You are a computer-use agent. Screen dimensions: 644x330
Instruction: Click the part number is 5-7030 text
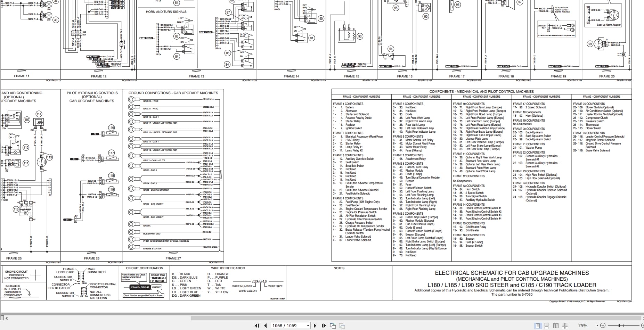tap(512, 295)
